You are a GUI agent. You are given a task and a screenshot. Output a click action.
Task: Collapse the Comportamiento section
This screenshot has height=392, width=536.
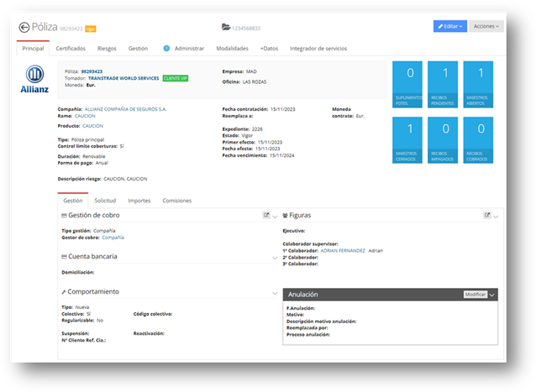click(x=275, y=293)
